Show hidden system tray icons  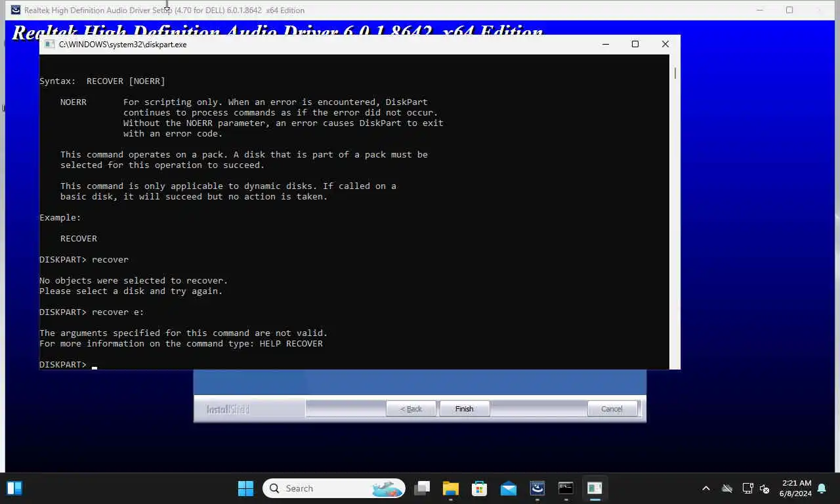706,488
